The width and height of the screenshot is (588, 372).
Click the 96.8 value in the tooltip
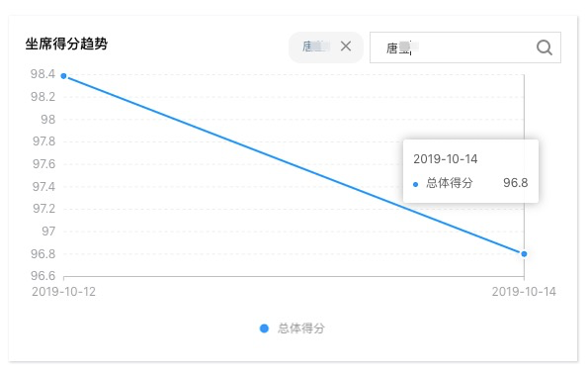click(x=516, y=183)
